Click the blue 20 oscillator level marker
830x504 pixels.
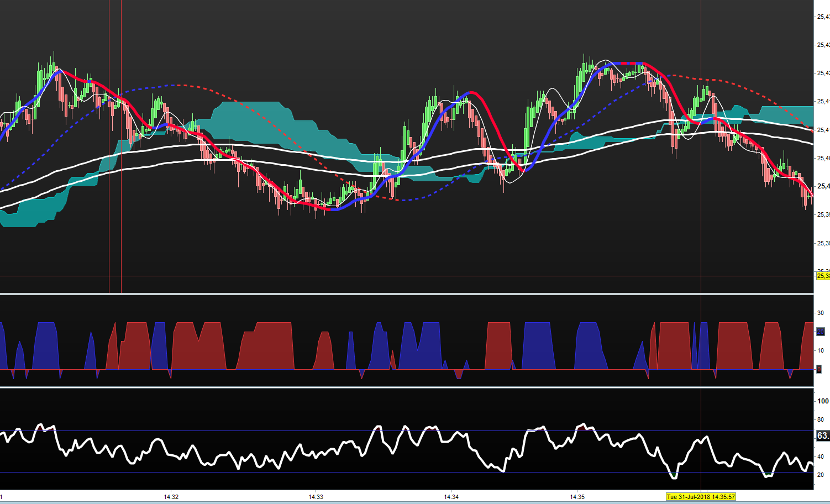coord(820,332)
